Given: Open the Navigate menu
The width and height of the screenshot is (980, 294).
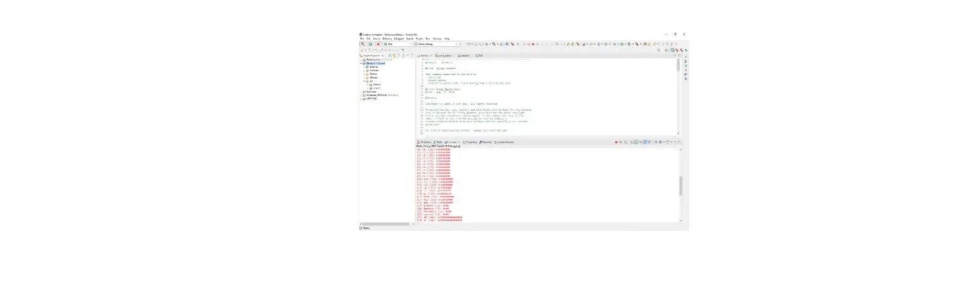Looking at the screenshot, I should [399, 39].
